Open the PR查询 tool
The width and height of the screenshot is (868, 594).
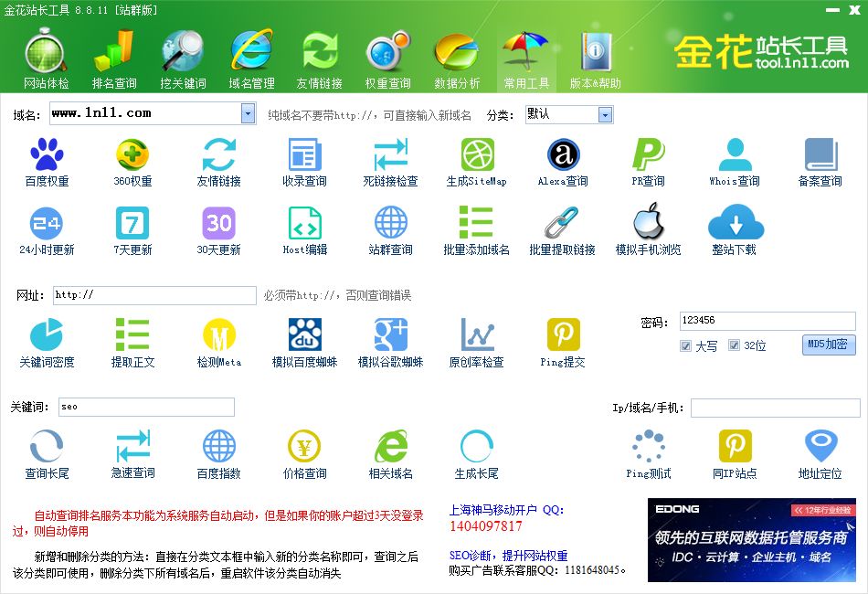[648, 155]
